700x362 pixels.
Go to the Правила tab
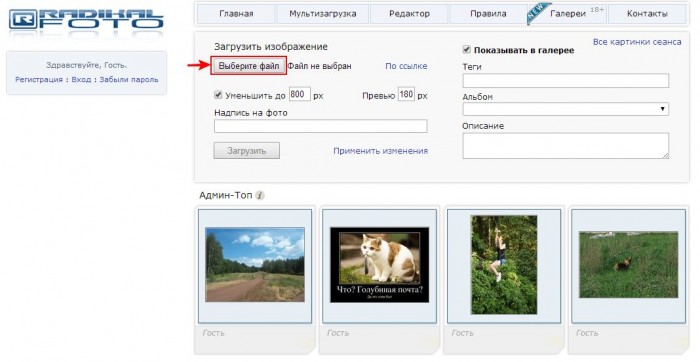[488, 14]
